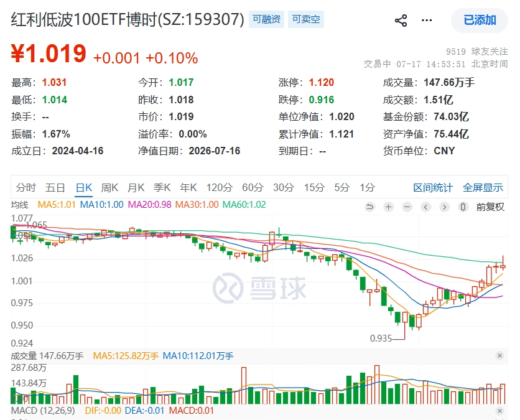
Task: Click the share icon
Action: coord(401,21)
